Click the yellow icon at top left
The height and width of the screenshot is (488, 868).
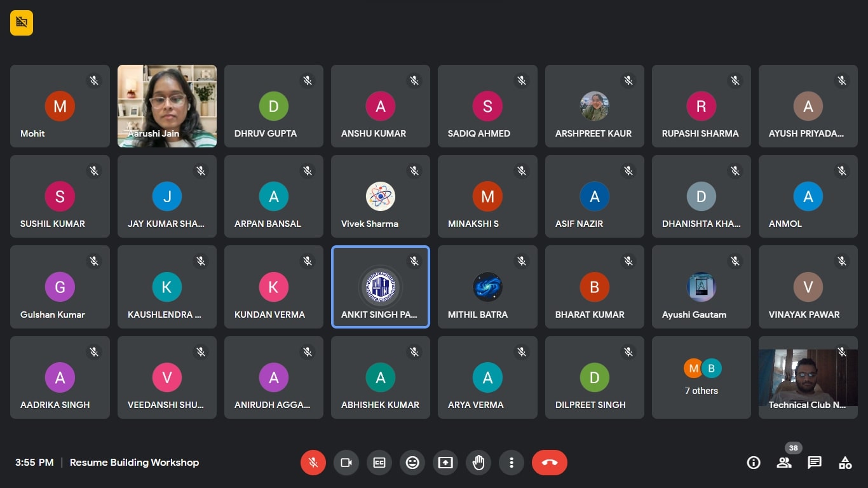22,23
